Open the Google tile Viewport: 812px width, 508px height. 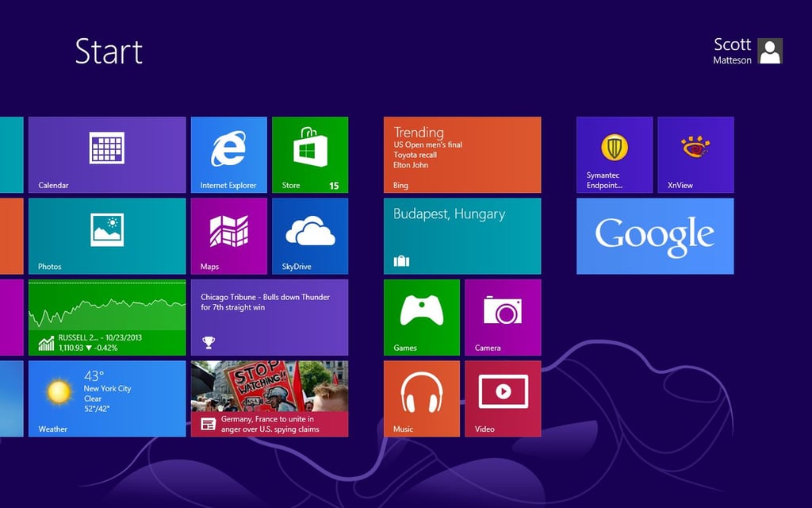point(655,237)
